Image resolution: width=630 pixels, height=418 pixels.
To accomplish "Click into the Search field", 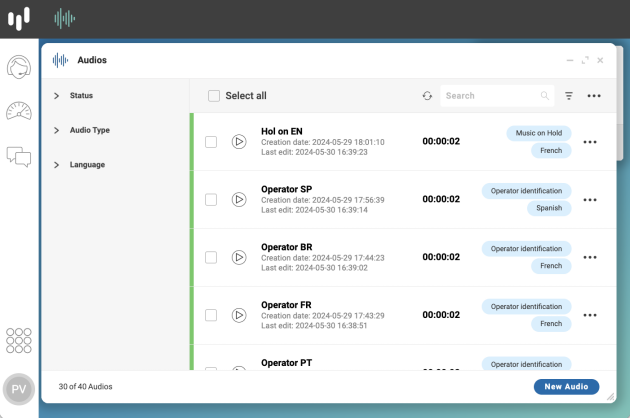I will click(x=497, y=96).
